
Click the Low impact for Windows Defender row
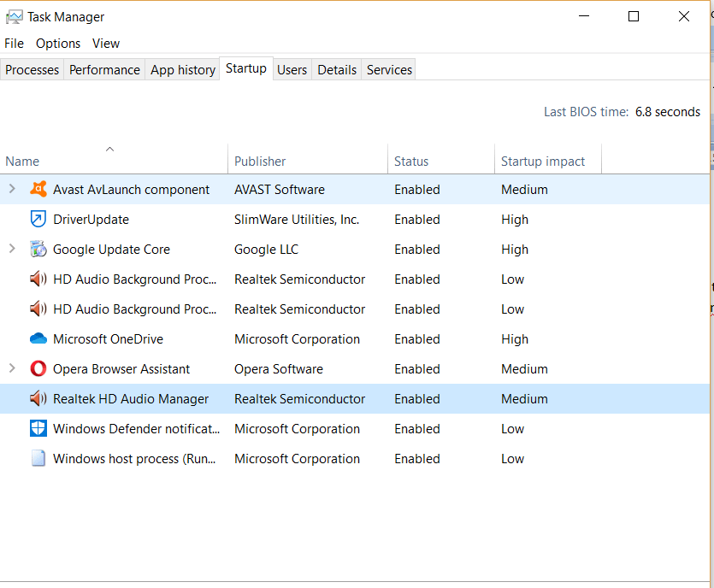[x=513, y=429]
